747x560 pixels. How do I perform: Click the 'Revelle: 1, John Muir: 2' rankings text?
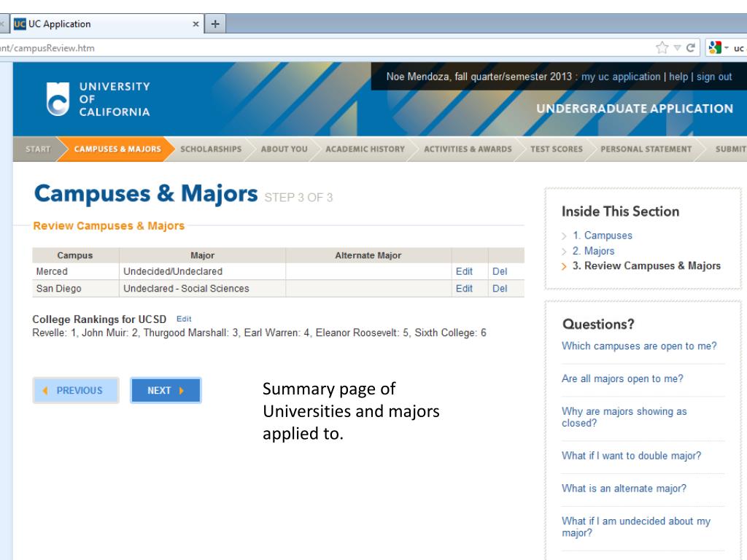[259, 332]
